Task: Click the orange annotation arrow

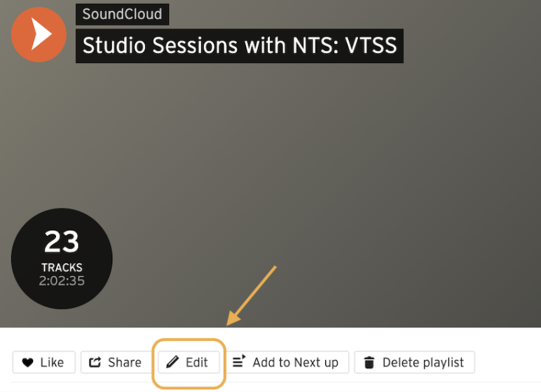Action: point(251,295)
